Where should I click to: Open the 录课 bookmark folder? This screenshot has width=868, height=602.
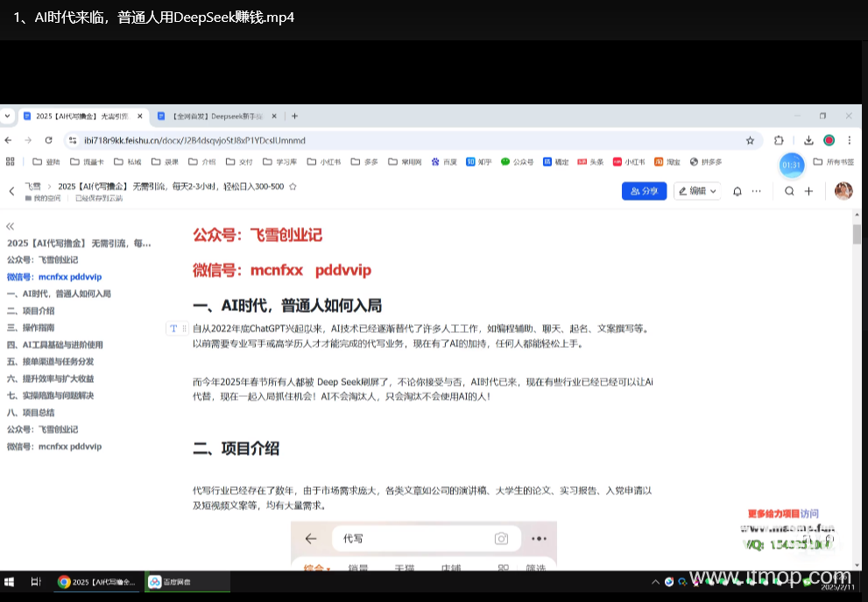tap(165, 162)
